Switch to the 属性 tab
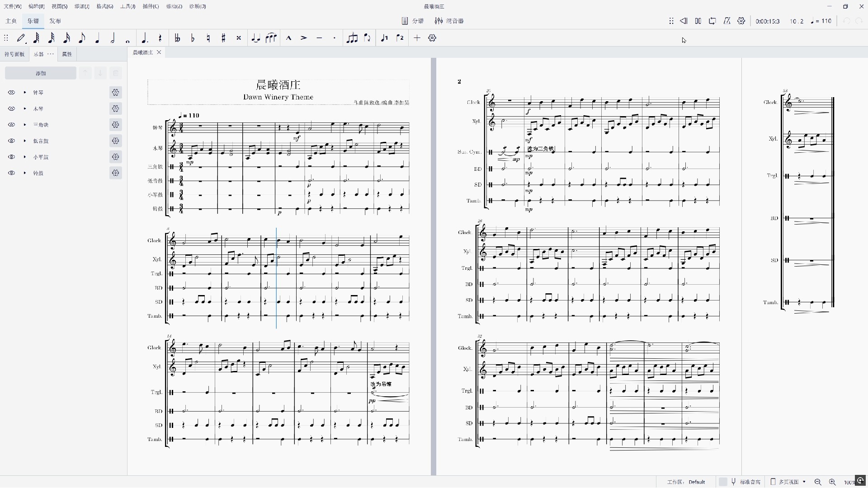 click(67, 54)
